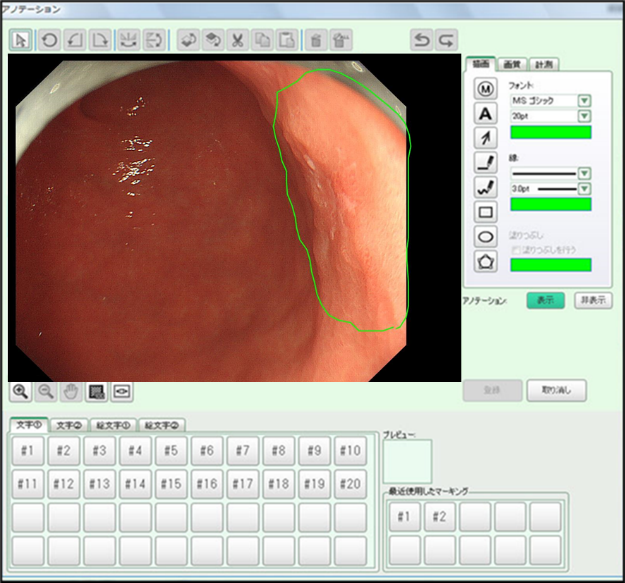Viewport: 625px width, 583px height.
Task: Open the 3.0pt line width dropdown
Action: (x=584, y=188)
